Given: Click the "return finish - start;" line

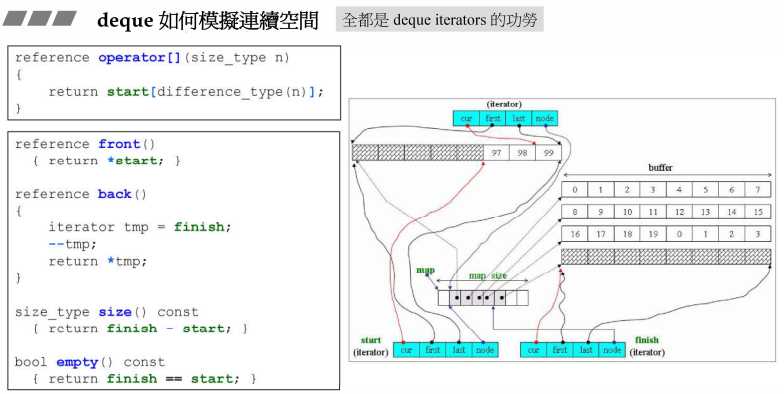Looking at the screenshot, I should pyautogui.click(x=140, y=328).
